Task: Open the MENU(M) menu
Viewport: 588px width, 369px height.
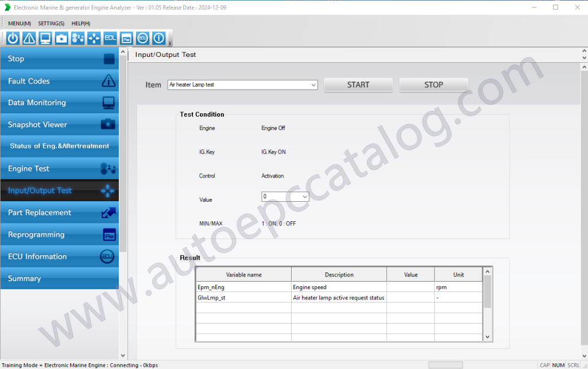Action: 20,23
